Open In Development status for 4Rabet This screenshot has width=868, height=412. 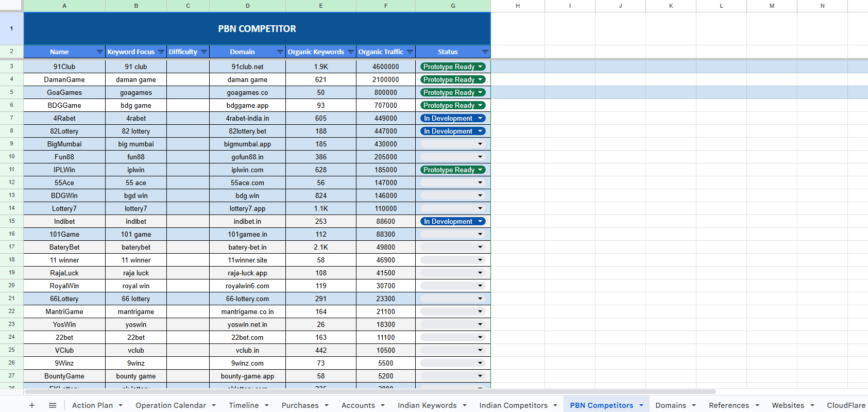[453, 118]
